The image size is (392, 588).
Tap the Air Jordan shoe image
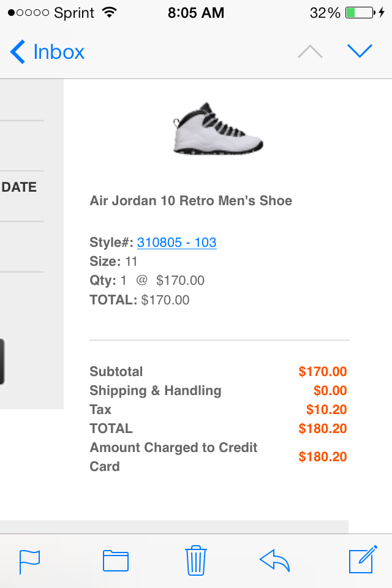click(x=219, y=129)
